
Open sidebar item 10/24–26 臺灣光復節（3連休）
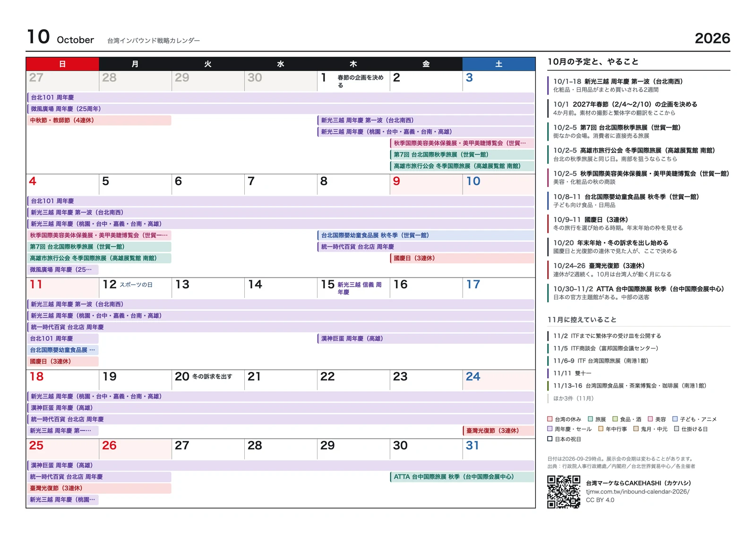tap(639, 270)
